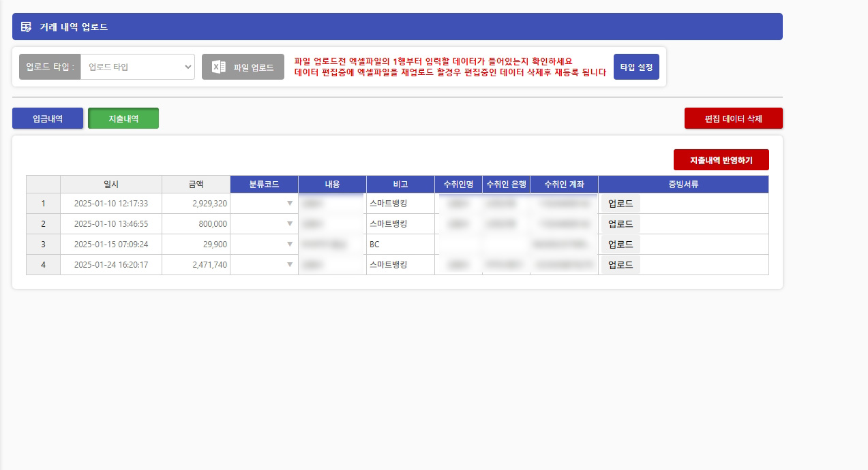Open the 분류코드 dropdown for row 3
868x470 pixels.
click(288, 244)
